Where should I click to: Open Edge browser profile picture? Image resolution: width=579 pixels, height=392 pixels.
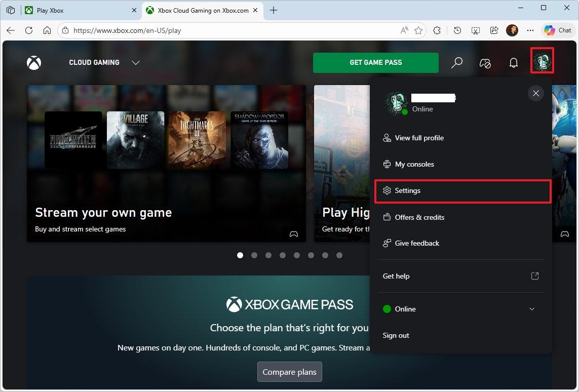(512, 30)
